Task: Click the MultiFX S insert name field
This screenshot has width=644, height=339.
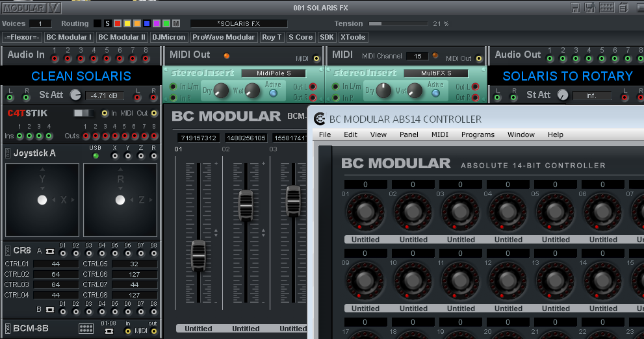Action: [x=436, y=73]
